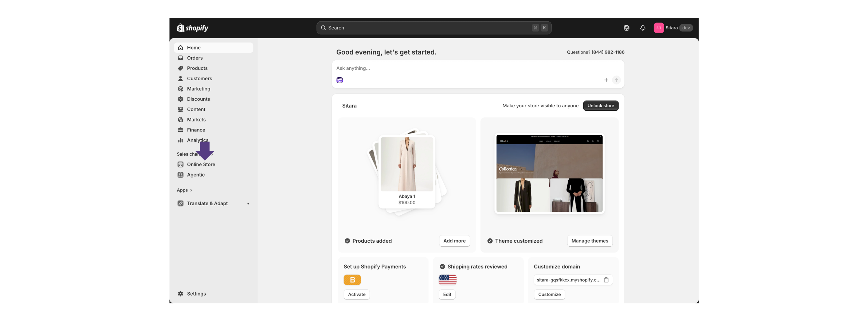
Task: Expand the Apps section chevron
Action: pyautogui.click(x=191, y=190)
